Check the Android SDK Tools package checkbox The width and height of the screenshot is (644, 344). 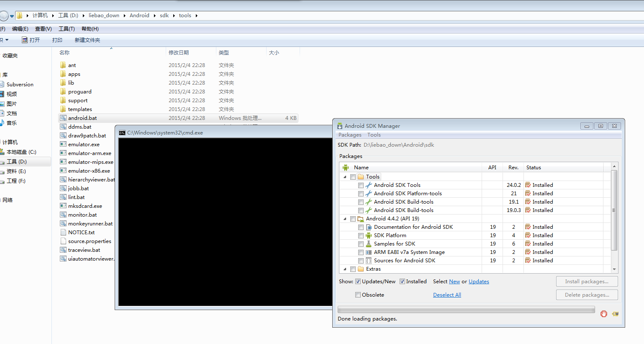[x=361, y=185]
